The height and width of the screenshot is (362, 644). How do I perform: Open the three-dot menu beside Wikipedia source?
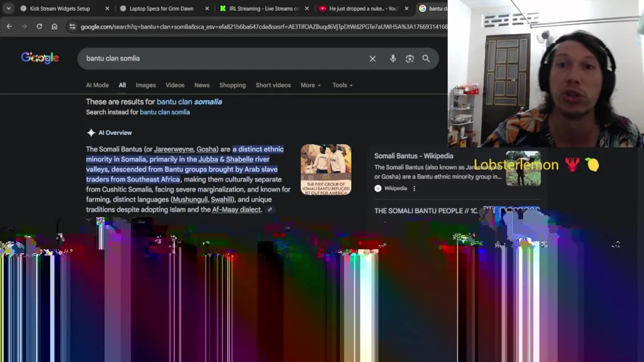click(x=414, y=189)
